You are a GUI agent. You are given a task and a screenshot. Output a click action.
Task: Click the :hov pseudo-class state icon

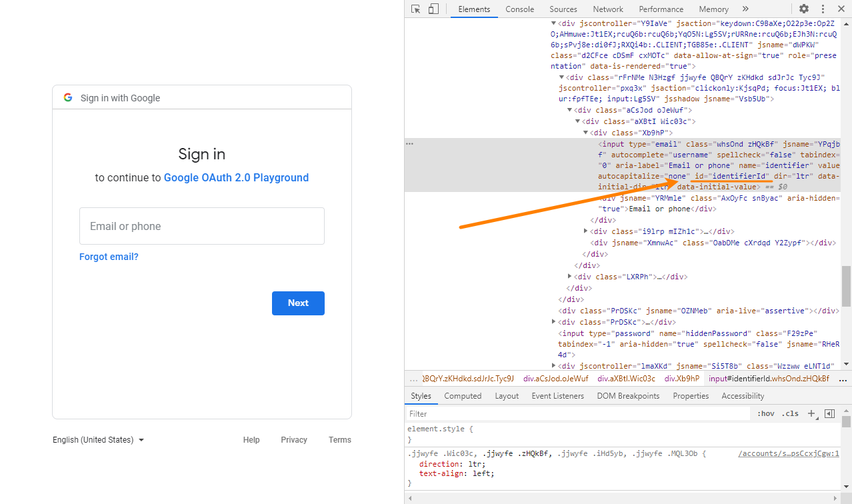(765, 413)
